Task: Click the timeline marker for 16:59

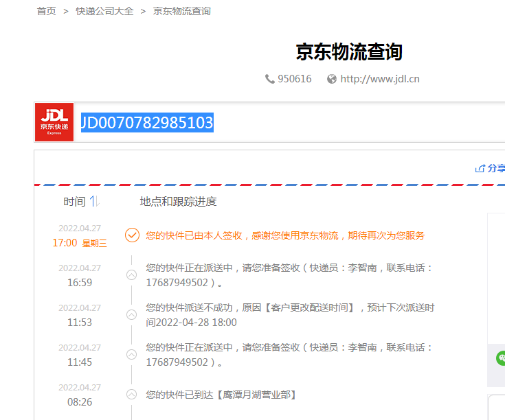Action: [x=131, y=275]
